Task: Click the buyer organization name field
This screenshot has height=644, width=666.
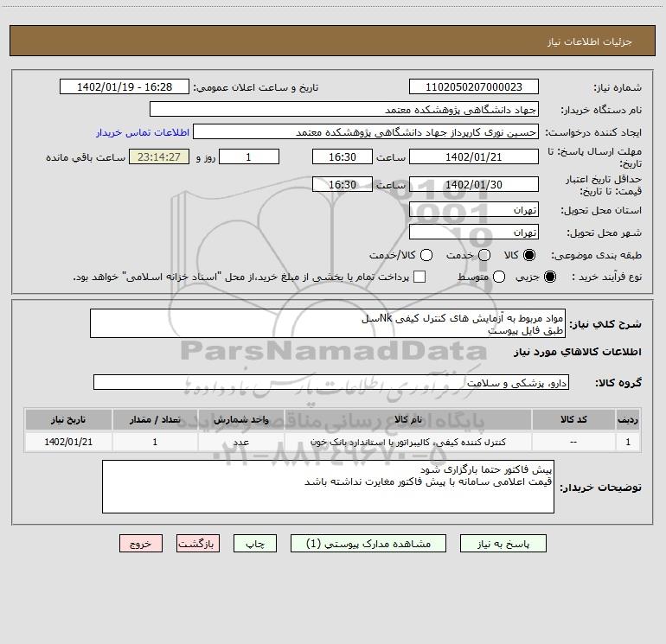Action: tap(344, 109)
